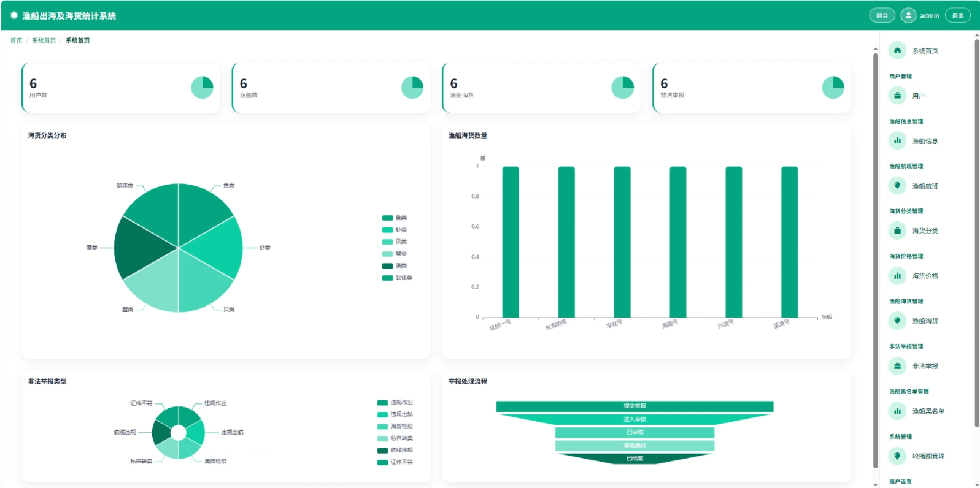
Task: Toggle 航线违规 in the report-type legend
Action: (395, 451)
